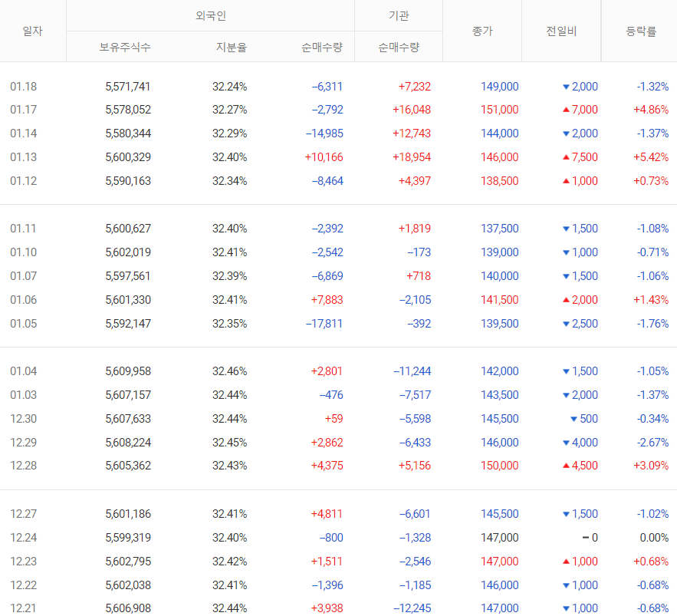
Task: Click foreign net volume –14,985
Action: (324, 133)
